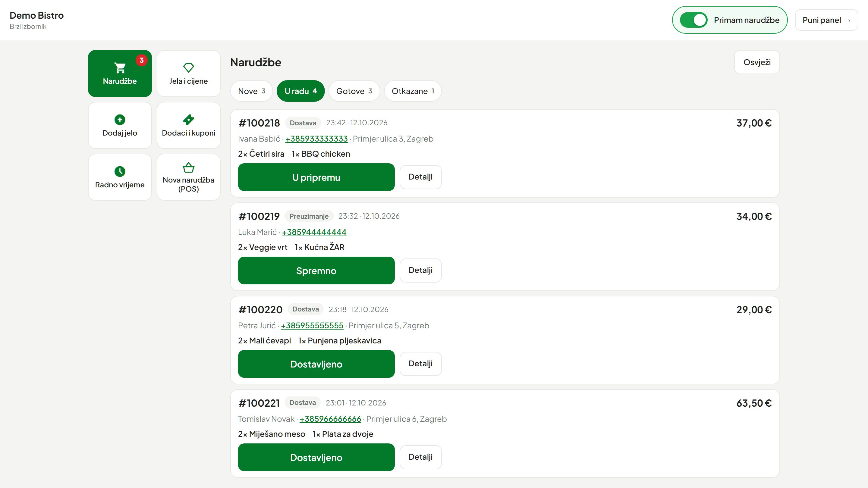Screen dimensions: 868x488
Task: Click the 1× Plata za dvoje item
Action: tap(343, 434)
